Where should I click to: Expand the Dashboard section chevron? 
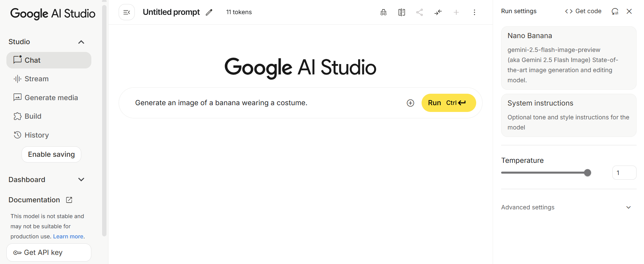coord(81,179)
